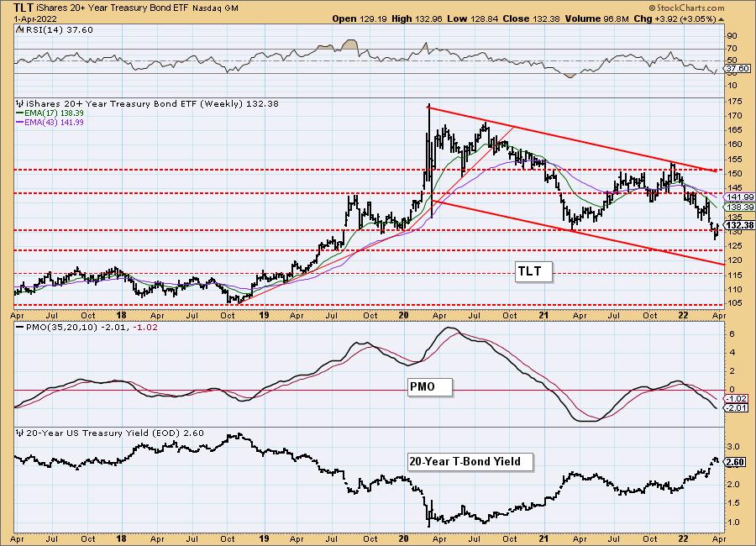Click the ©StockCharts.com link

[686, 8]
